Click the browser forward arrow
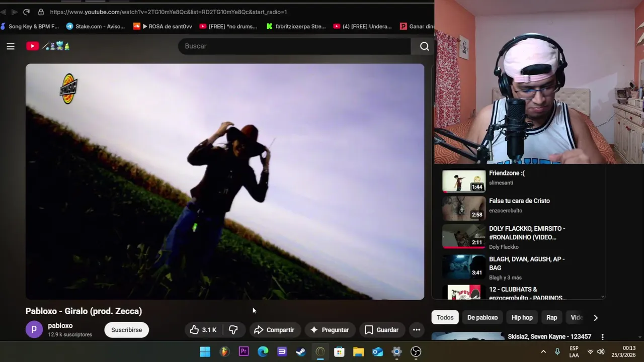 point(14,12)
